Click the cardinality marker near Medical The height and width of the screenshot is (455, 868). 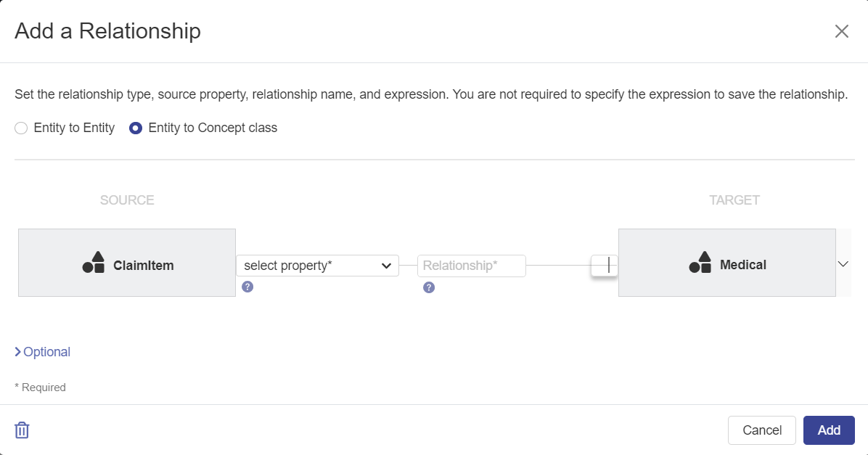tap(604, 266)
